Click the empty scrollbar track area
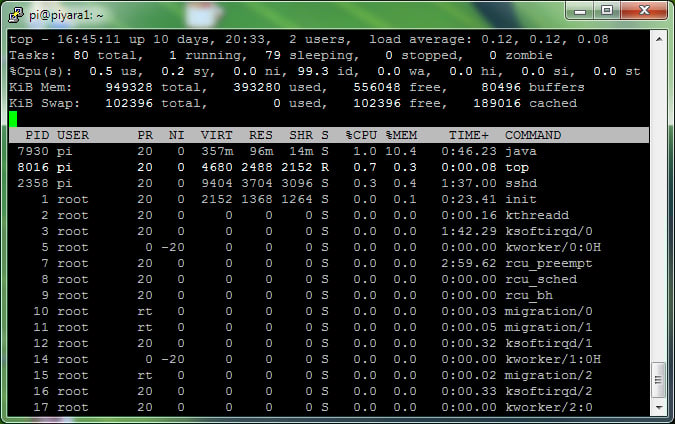This screenshot has width=675, height=424. (659, 200)
